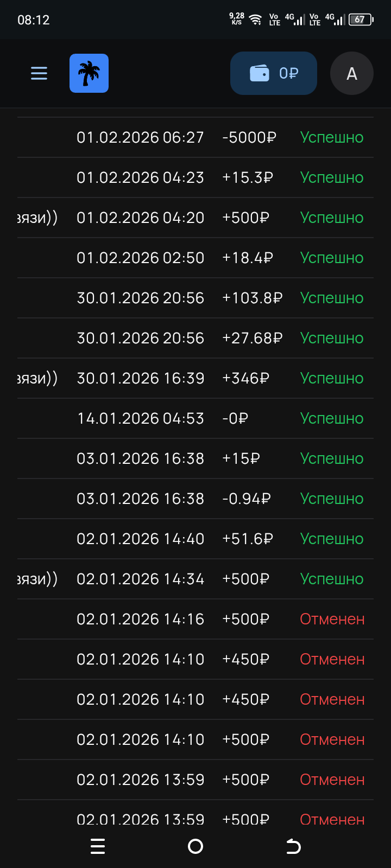Viewport: 391px width, 868px height.
Task: Tap the Android back navigation button
Action: pos(293,846)
